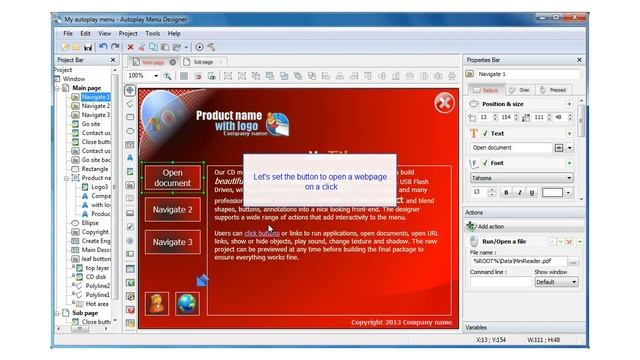Switch to the Over state tab
This screenshot has width=640, height=360.
click(x=520, y=90)
